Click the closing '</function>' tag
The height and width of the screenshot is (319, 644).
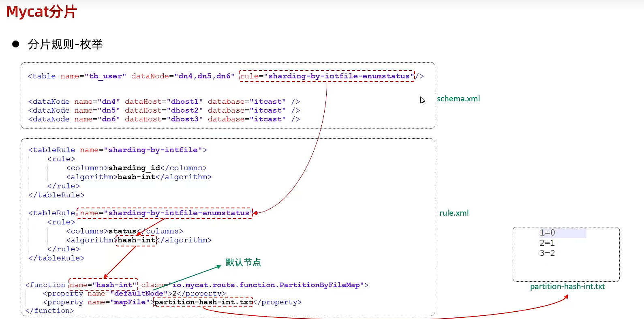tap(49, 310)
